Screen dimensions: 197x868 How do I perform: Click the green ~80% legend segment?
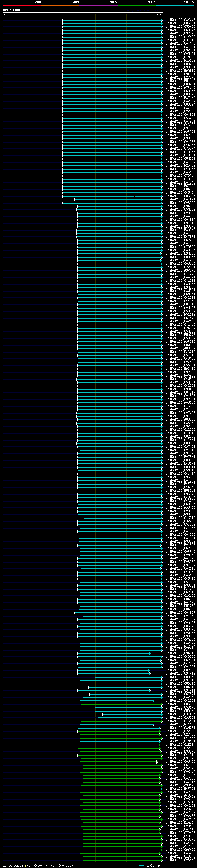tap(136, 6)
